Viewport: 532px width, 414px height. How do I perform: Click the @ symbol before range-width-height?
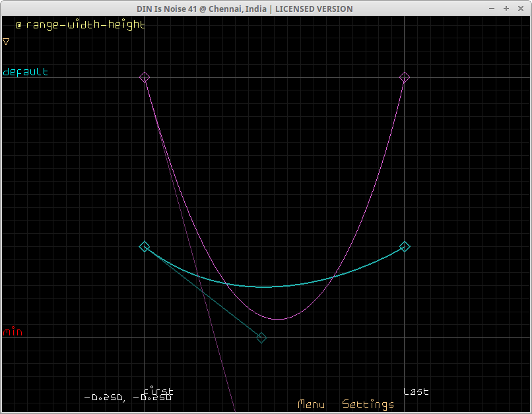pos(18,25)
